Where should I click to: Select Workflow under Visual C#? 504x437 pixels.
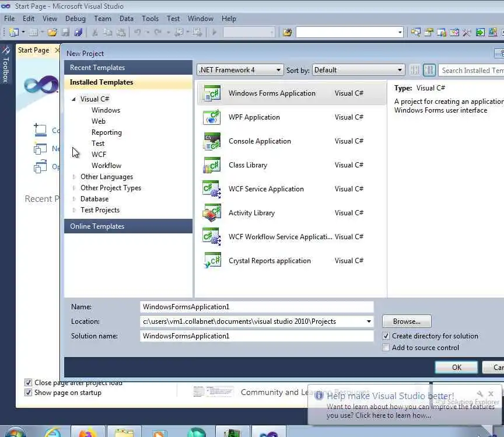point(106,166)
